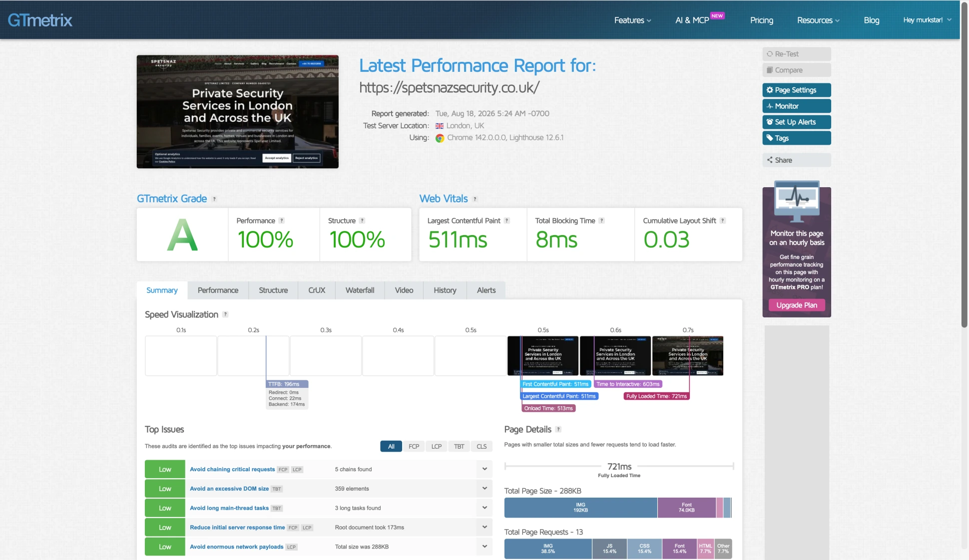Viewport: 969px width, 560px height.
Task: Open the Waterfall tab
Action: (x=360, y=290)
